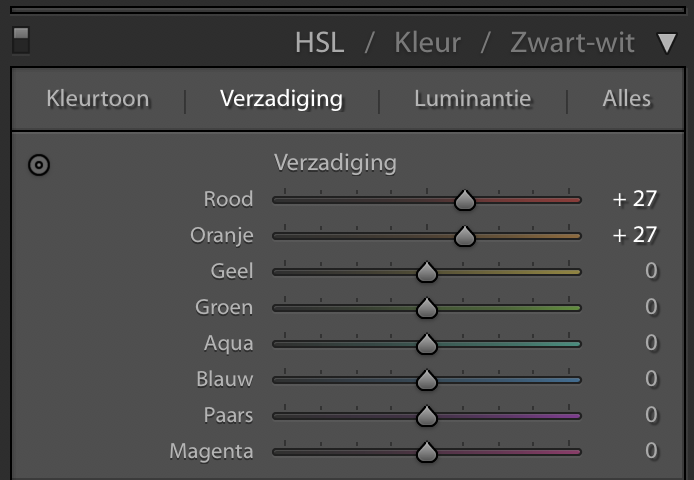The height and width of the screenshot is (480, 694).
Task: Click the Paars slider handle
Action: [x=427, y=416]
